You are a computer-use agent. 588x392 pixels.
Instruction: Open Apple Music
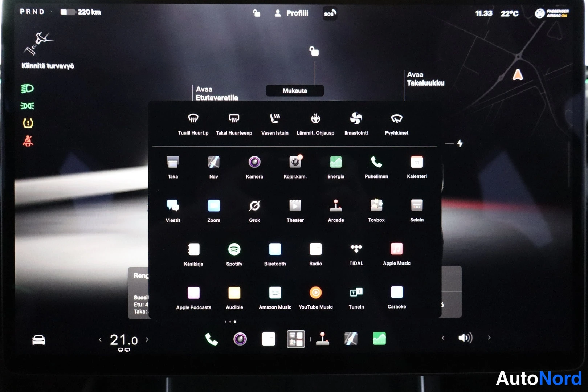397,254
